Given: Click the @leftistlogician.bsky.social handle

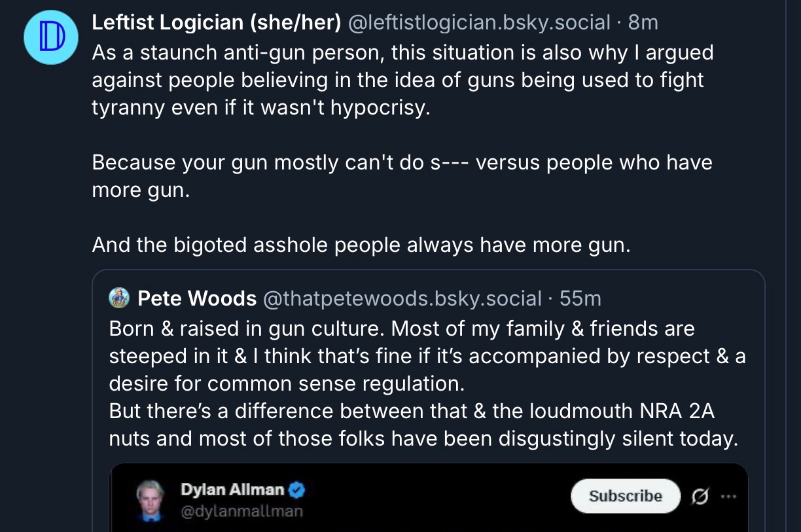Looking at the screenshot, I should coord(480,23).
